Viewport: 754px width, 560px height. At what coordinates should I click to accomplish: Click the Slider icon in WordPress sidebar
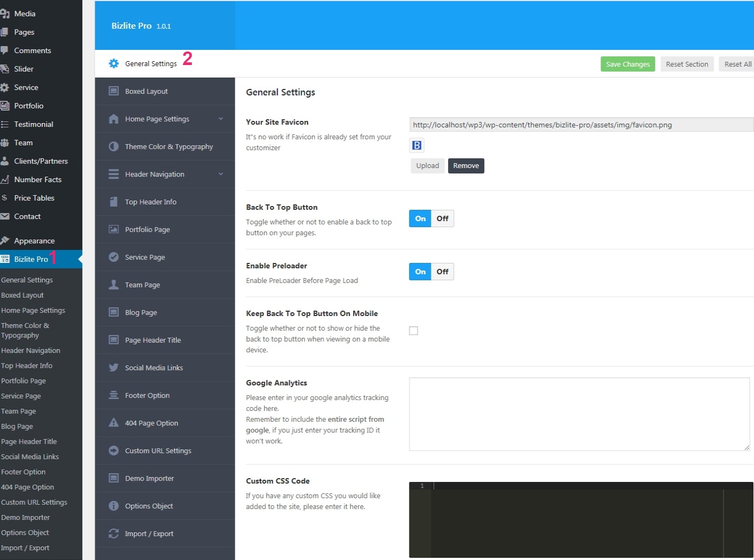[5, 69]
